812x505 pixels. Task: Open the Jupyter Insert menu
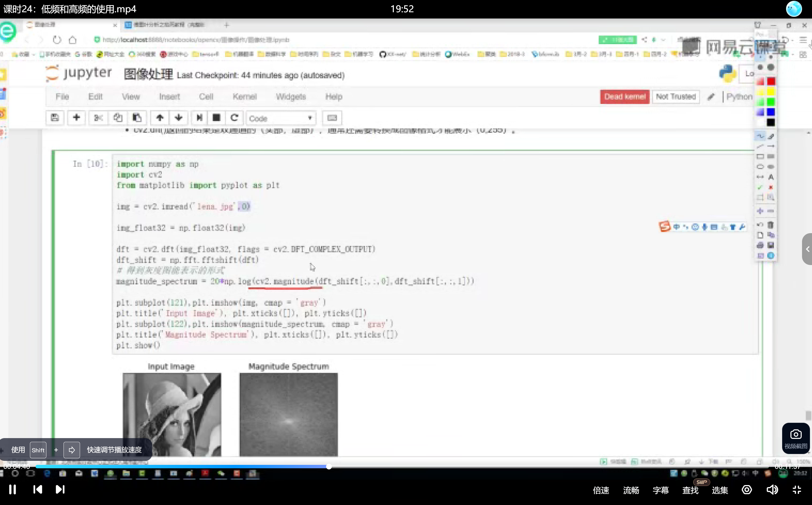click(x=169, y=97)
